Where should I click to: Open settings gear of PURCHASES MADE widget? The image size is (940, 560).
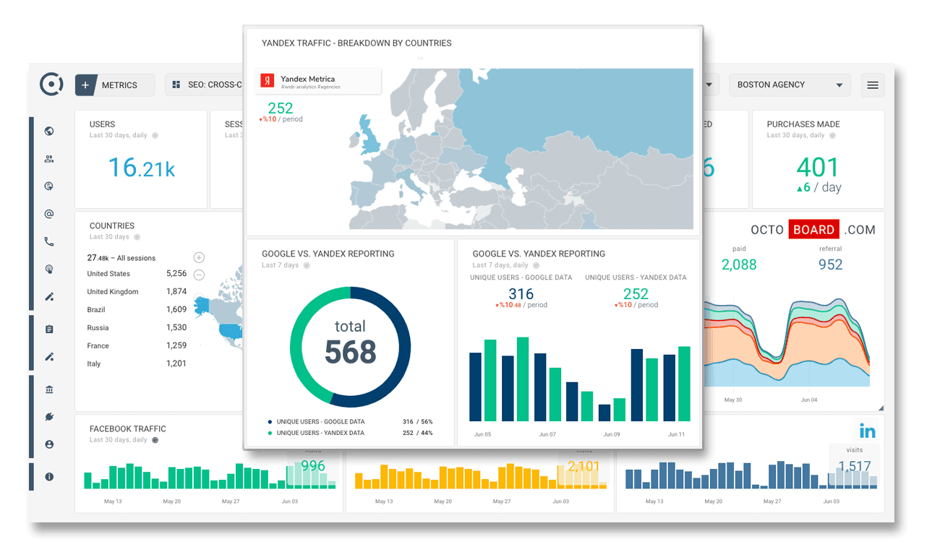pyautogui.click(x=832, y=135)
